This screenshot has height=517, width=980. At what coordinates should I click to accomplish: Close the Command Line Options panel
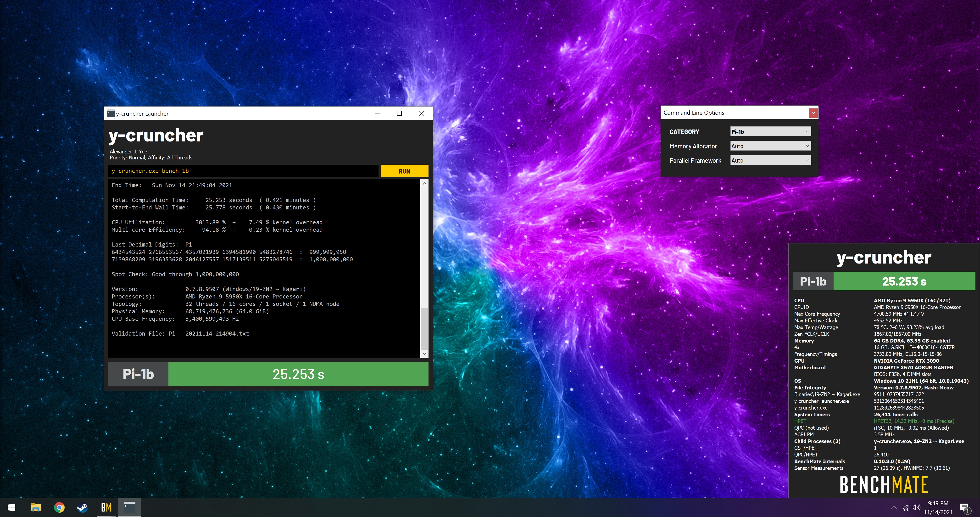pos(813,113)
